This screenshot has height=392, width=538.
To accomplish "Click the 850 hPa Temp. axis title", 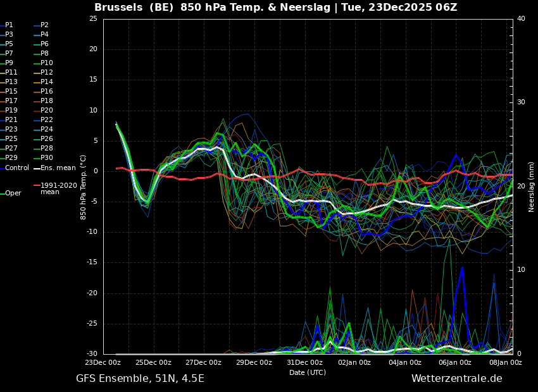I will pos(84,187).
